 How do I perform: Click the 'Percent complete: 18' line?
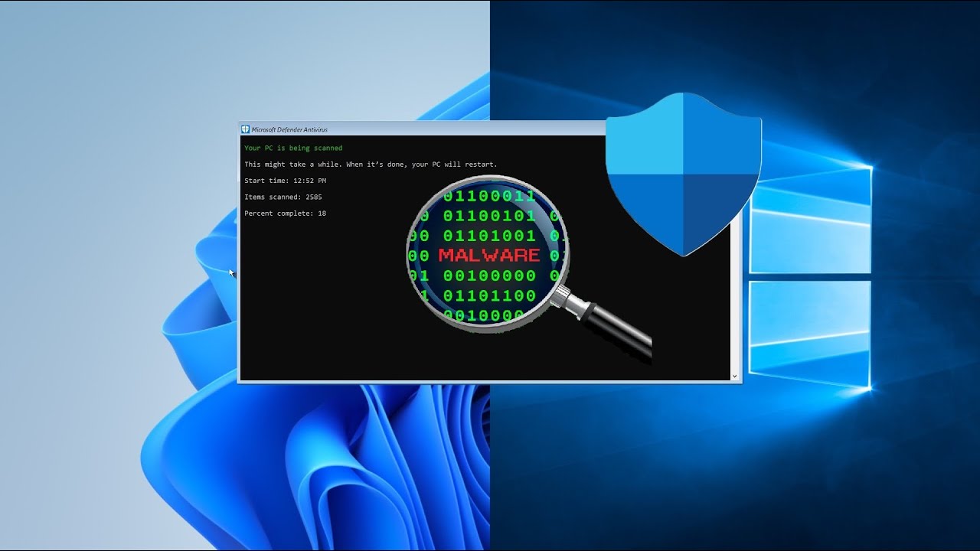(x=285, y=214)
